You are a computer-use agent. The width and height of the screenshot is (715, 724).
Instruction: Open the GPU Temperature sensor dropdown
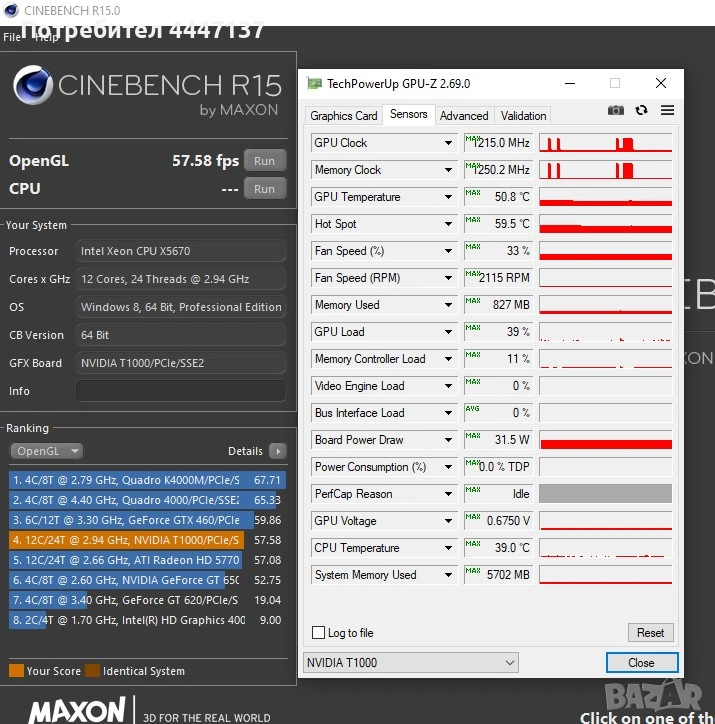449,197
